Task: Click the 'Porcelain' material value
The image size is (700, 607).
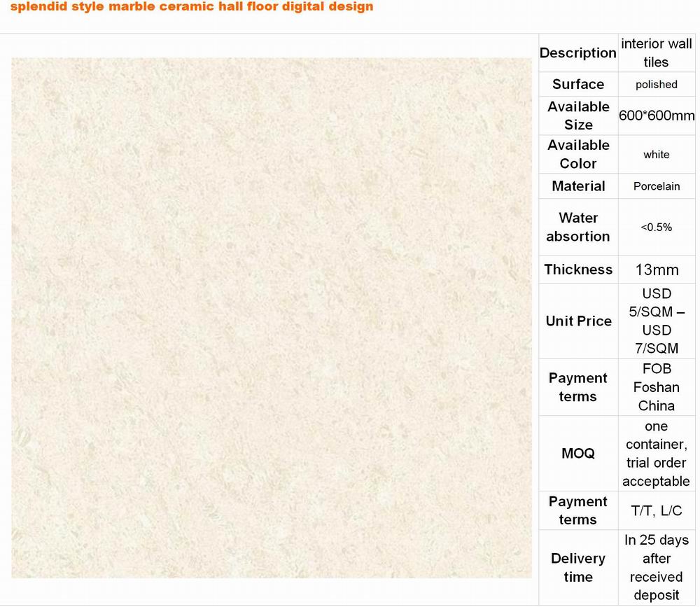Action: 656,186
